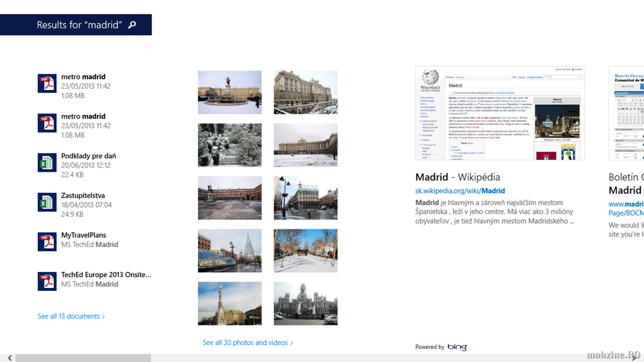Click the horizontal scrollbar thumb
The width and height of the screenshot is (644, 362).
click(x=83, y=358)
